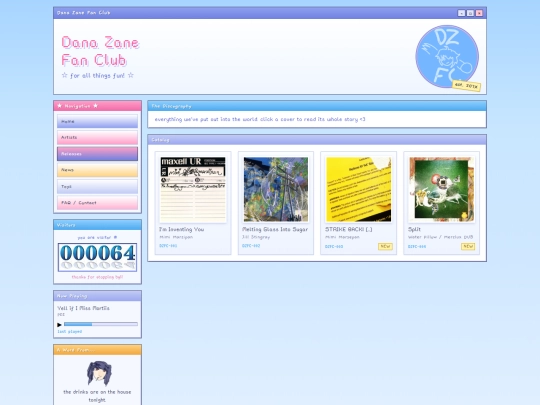The height and width of the screenshot is (405, 540).
Task: Click the thanks for stopping by text
Action: [x=97, y=277]
